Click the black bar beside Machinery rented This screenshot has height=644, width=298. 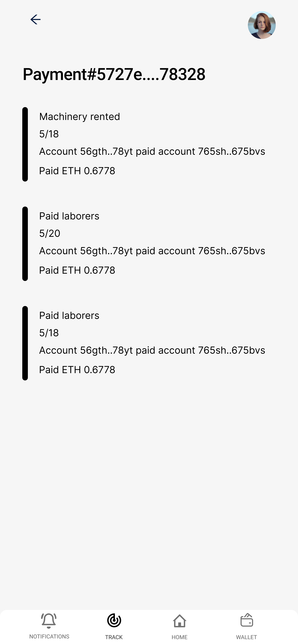pyautogui.click(x=25, y=144)
